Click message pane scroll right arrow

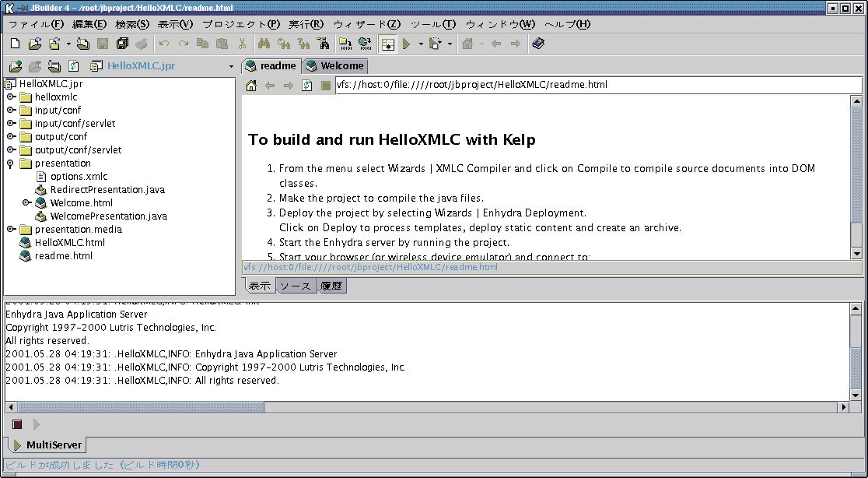click(844, 407)
